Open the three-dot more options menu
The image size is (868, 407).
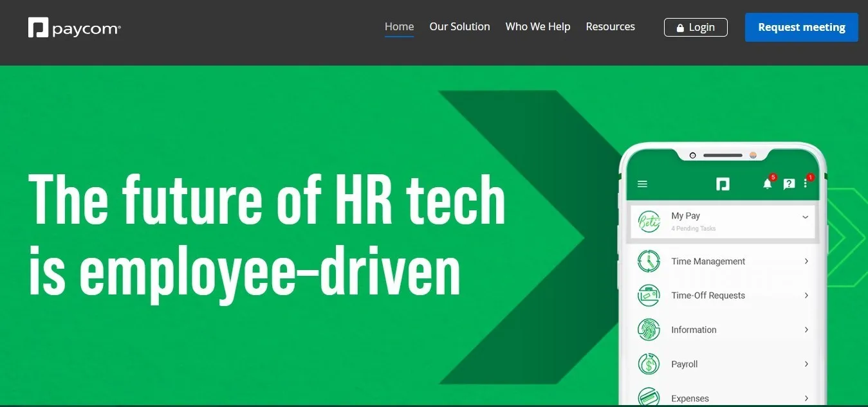pyautogui.click(x=806, y=183)
